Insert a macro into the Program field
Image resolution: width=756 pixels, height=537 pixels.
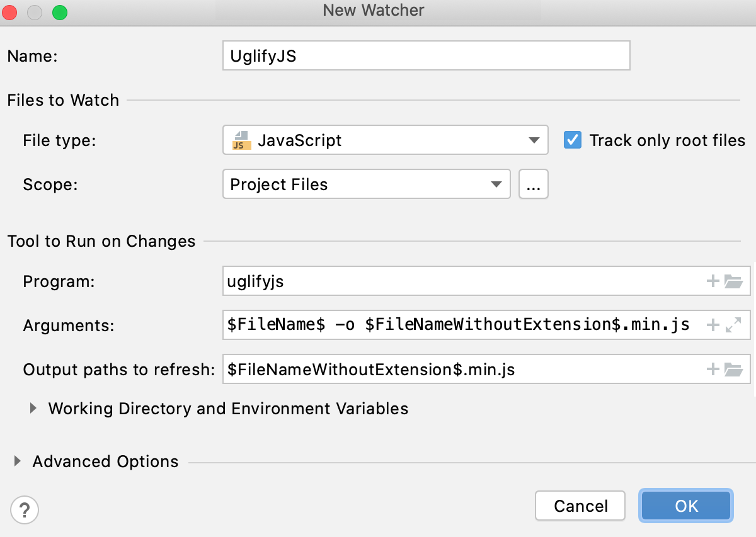click(x=713, y=281)
